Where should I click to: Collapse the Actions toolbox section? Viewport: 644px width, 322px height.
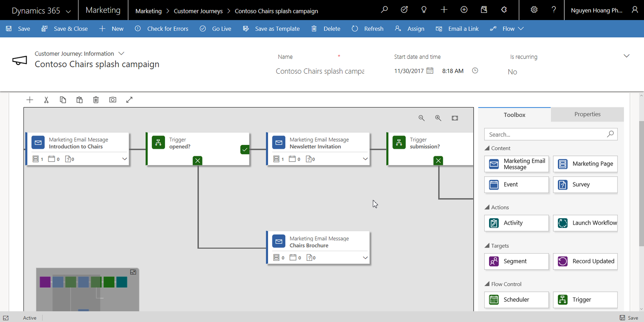[487, 207]
